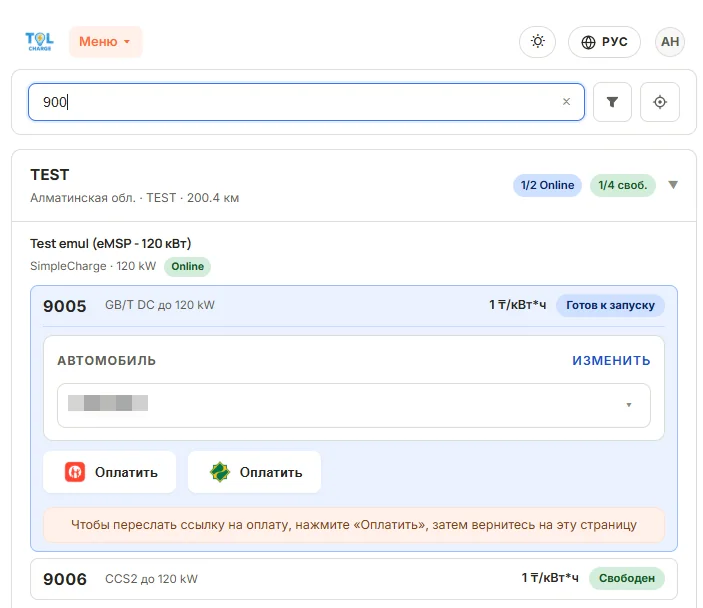Open the AH user avatar
The height and width of the screenshot is (608, 703).
(x=670, y=42)
